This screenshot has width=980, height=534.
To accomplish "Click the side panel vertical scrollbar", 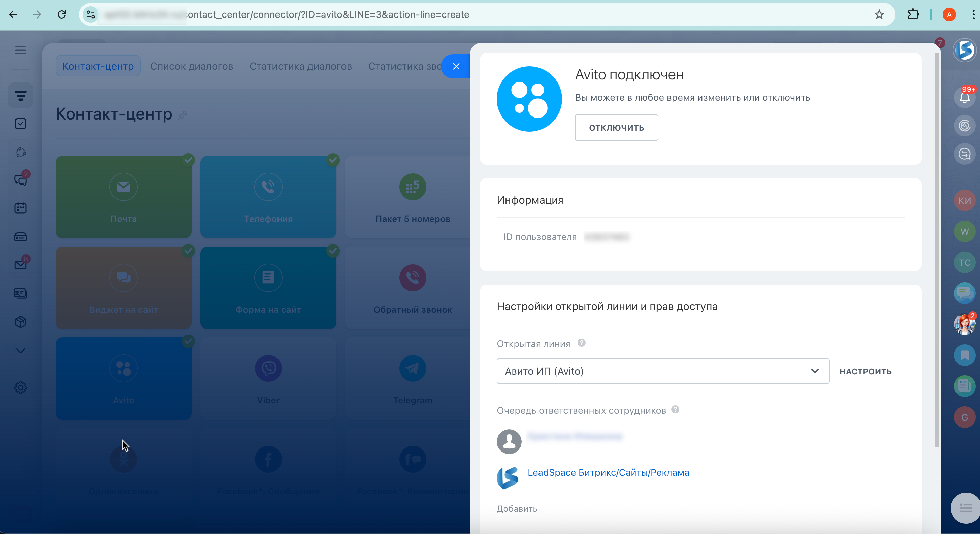I will 936,251.
